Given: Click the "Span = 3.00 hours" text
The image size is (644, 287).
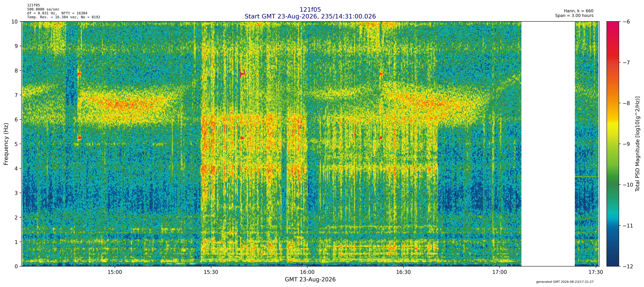Looking at the screenshot, I should tap(574, 15).
